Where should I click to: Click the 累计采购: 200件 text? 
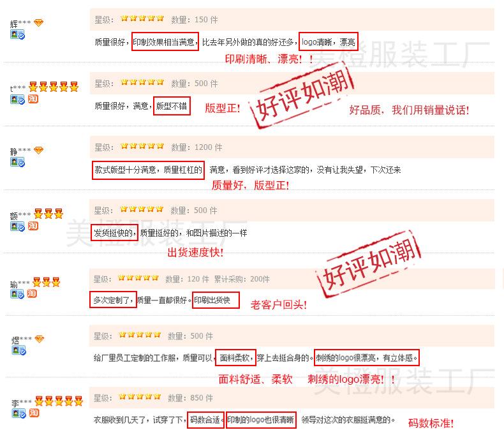tap(242, 279)
